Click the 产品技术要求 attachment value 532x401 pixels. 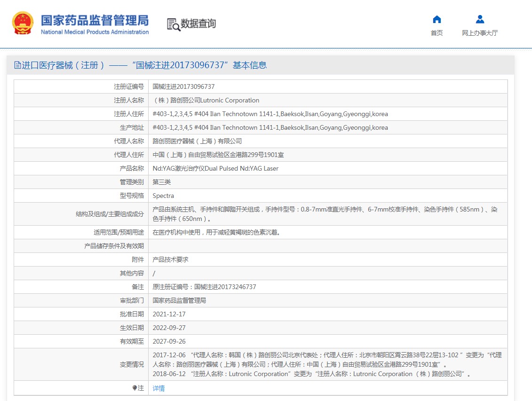170,259
